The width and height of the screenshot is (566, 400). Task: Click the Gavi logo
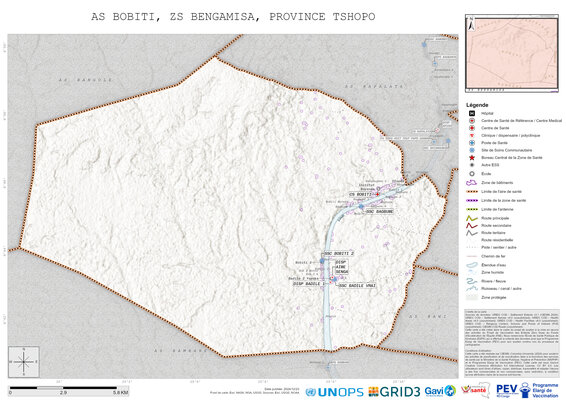(x=440, y=391)
